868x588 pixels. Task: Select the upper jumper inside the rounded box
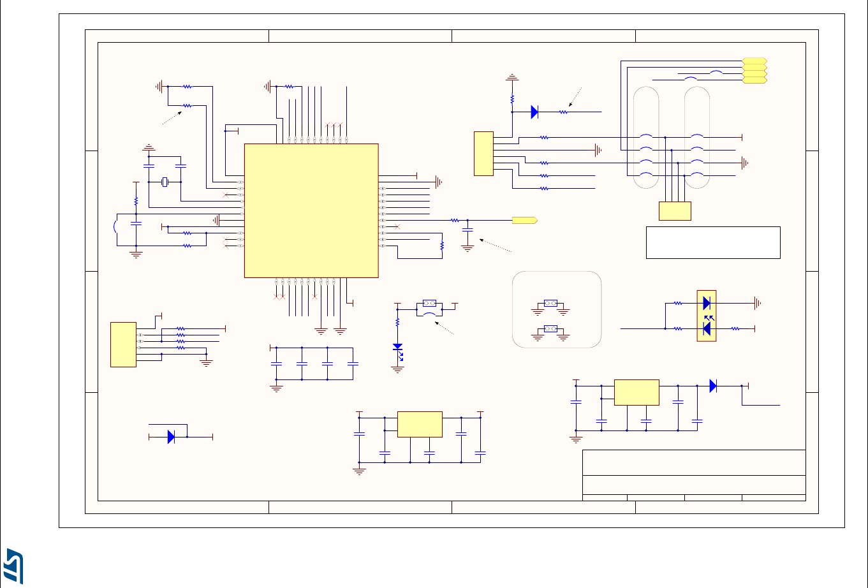[550, 303]
